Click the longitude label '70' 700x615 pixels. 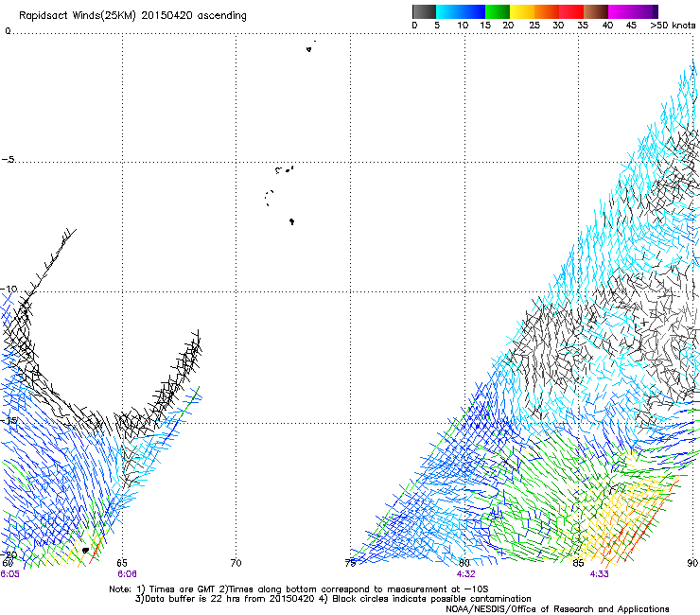point(236,563)
